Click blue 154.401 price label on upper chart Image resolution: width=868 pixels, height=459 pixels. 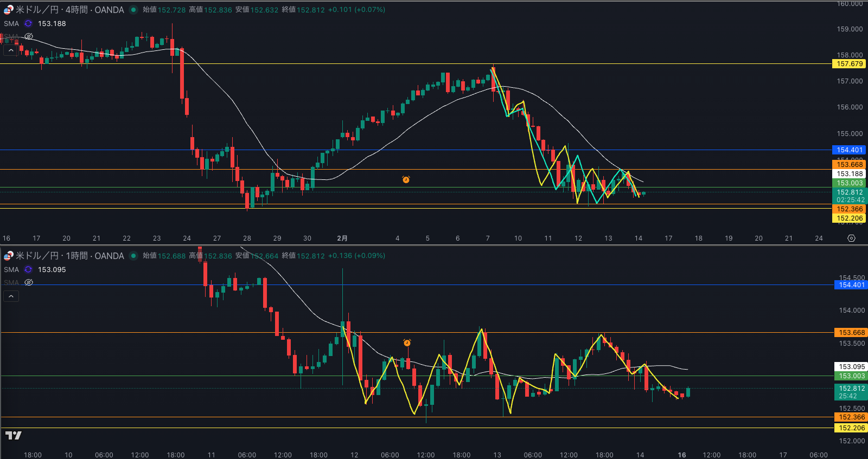point(849,150)
